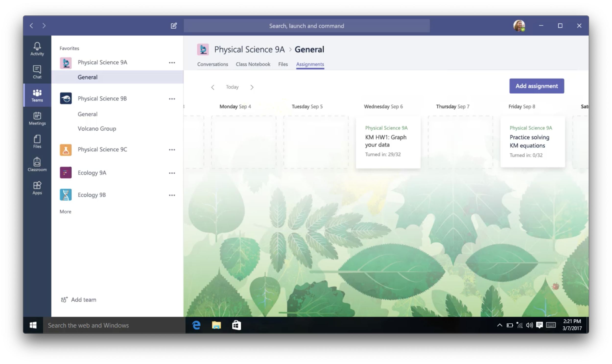This screenshot has height=364, width=612.
Task: Open the Chat section in sidebar
Action: [x=37, y=72]
